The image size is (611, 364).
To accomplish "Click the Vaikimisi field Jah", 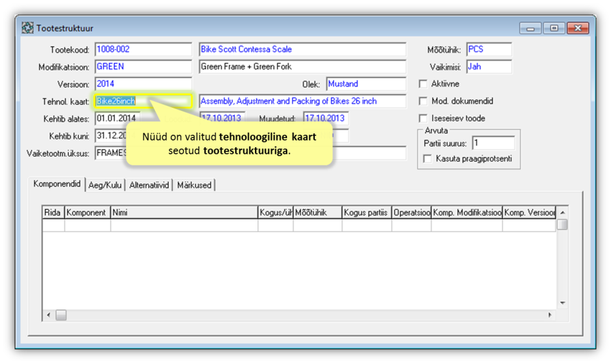I will click(489, 66).
